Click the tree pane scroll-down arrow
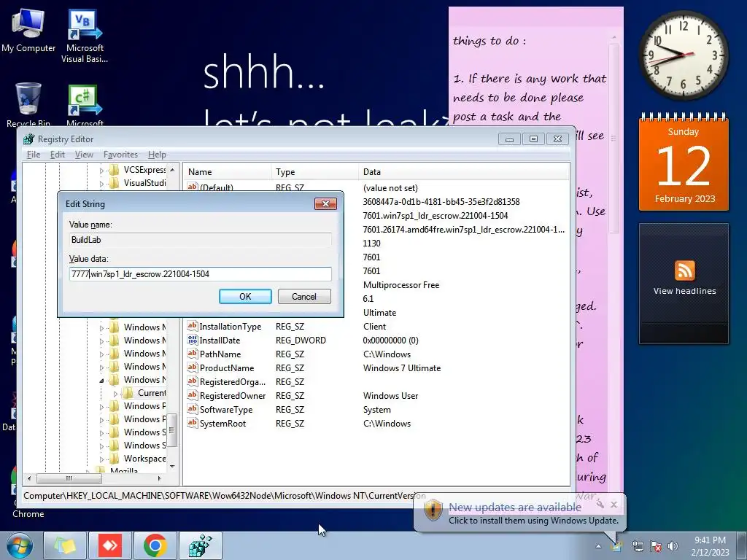Image resolution: width=747 pixels, height=560 pixels. tap(172, 466)
